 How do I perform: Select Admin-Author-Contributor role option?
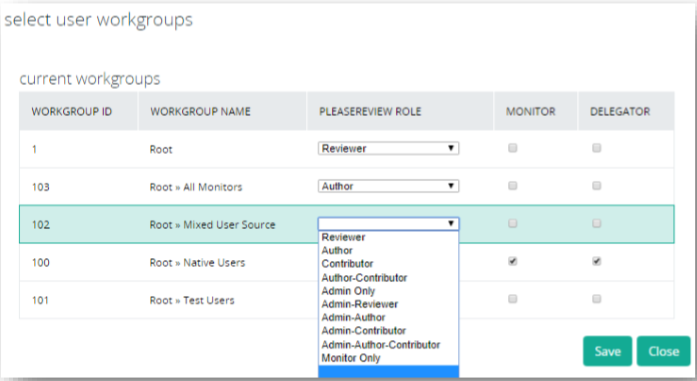click(389, 345)
